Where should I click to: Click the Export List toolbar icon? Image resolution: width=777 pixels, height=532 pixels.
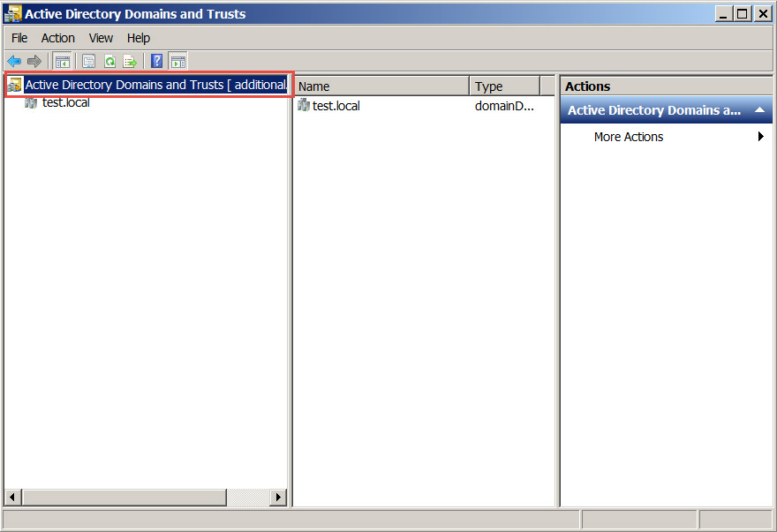(x=130, y=61)
